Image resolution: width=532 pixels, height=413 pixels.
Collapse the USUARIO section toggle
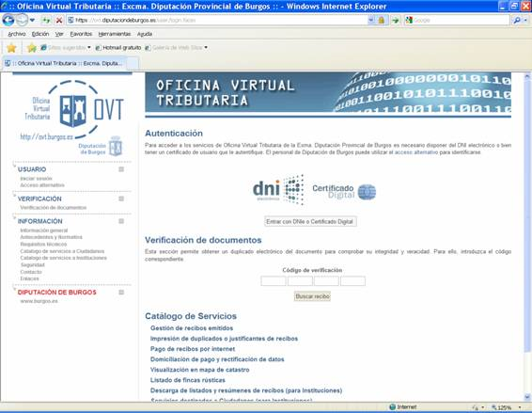tap(121, 169)
